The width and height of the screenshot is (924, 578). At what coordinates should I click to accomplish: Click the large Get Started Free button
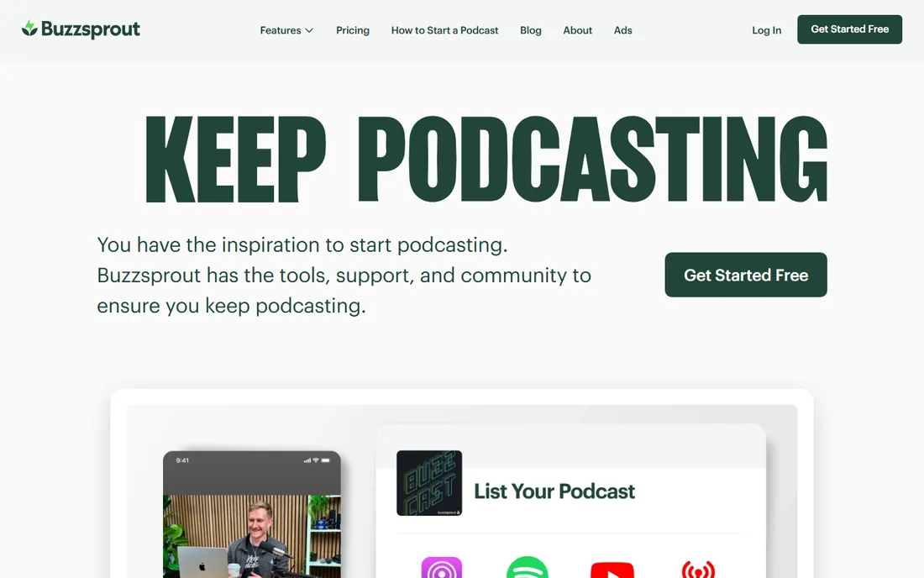tap(745, 275)
